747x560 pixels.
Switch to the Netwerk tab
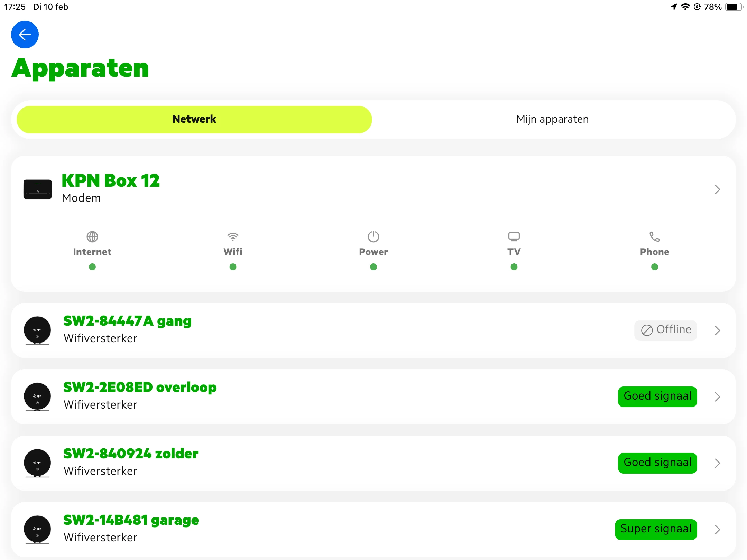pyautogui.click(x=194, y=120)
